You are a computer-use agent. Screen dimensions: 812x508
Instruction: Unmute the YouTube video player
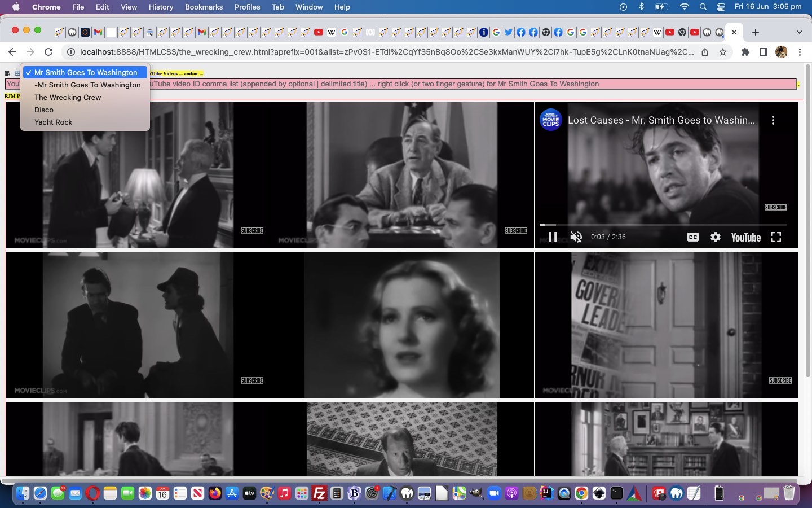point(576,237)
